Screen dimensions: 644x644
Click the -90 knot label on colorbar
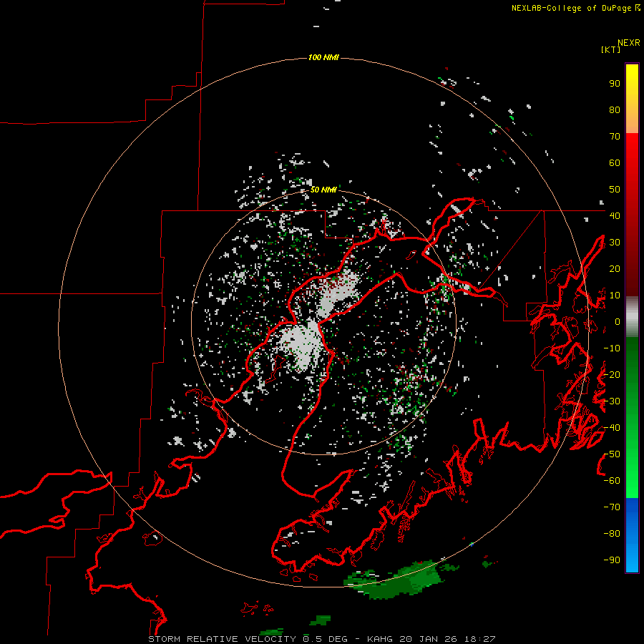pos(612,560)
